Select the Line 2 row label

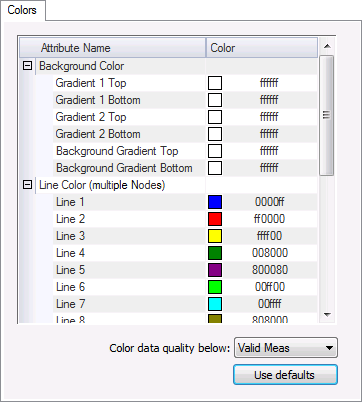(x=70, y=219)
